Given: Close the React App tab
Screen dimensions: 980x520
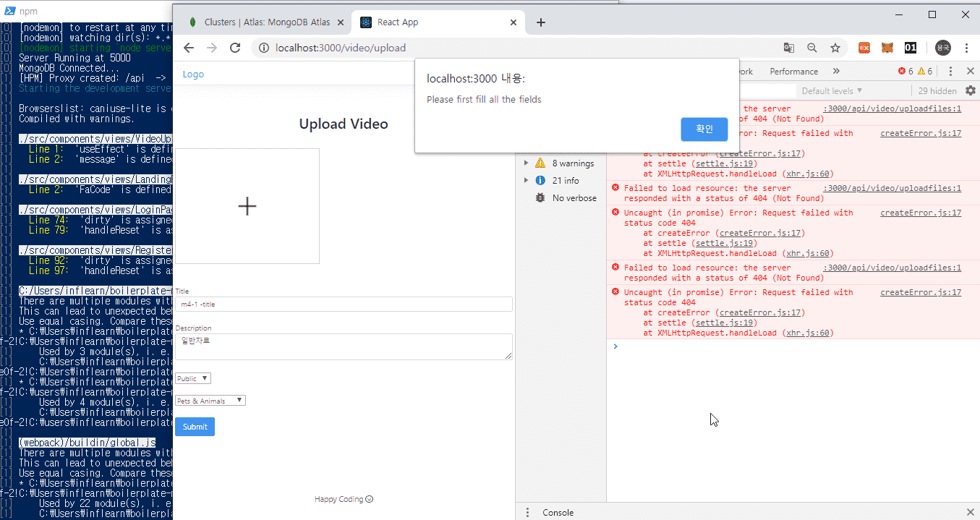Looking at the screenshot, I should [514, 22].
